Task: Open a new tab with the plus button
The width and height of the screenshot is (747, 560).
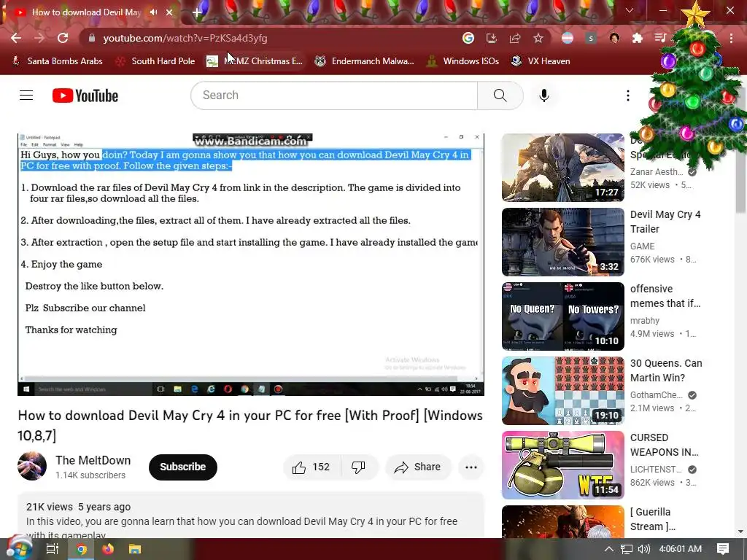Action: pyautogui.click(x=197, y=12)
